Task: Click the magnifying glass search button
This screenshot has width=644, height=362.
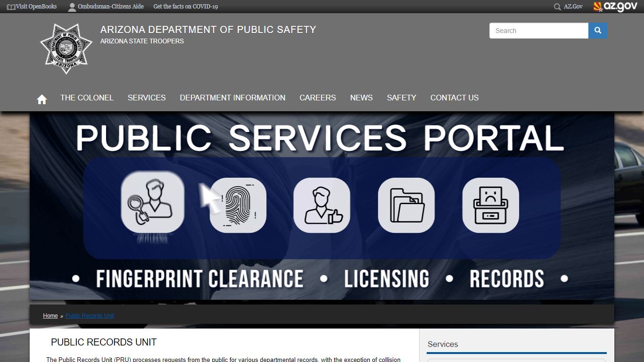Action: pyautogui.click(x=598, y=31)
